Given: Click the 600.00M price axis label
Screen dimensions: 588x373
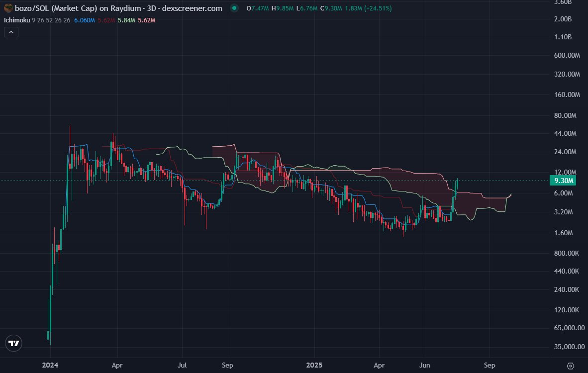Looking at the screenshot, I should [567, 55].
